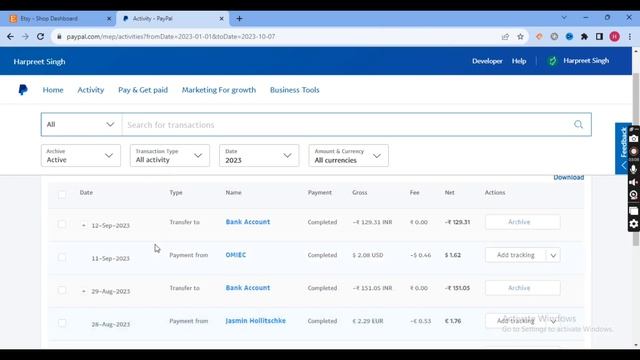Click the PayPal logo icon
The image size is (640, 360).
(x=23, y=90)
